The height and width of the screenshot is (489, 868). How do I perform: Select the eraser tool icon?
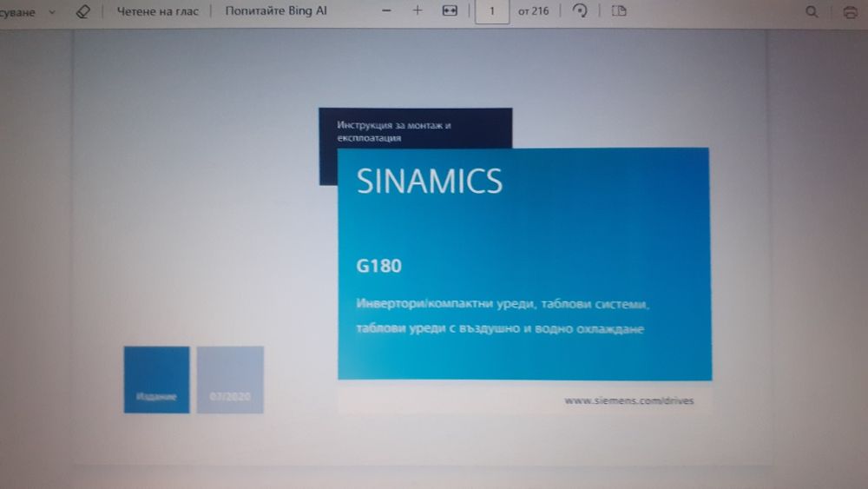pyautogui.click(x=83, y=11)
